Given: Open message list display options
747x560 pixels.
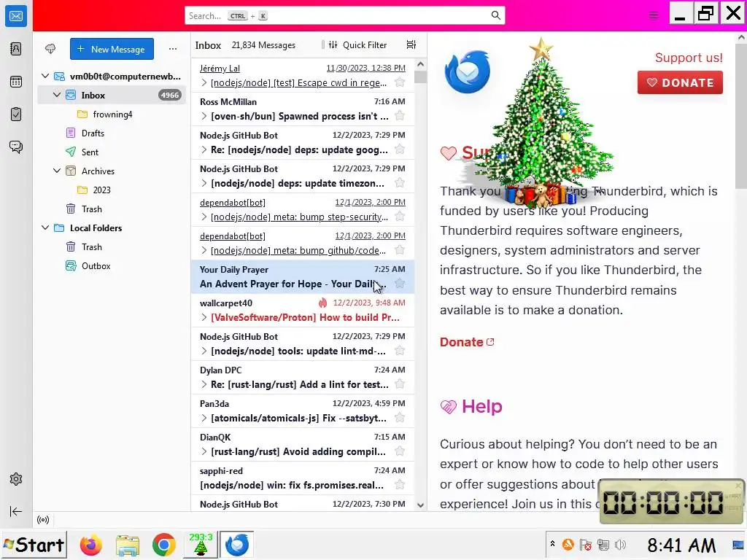Looking at the screenshot, I should 411,44.
